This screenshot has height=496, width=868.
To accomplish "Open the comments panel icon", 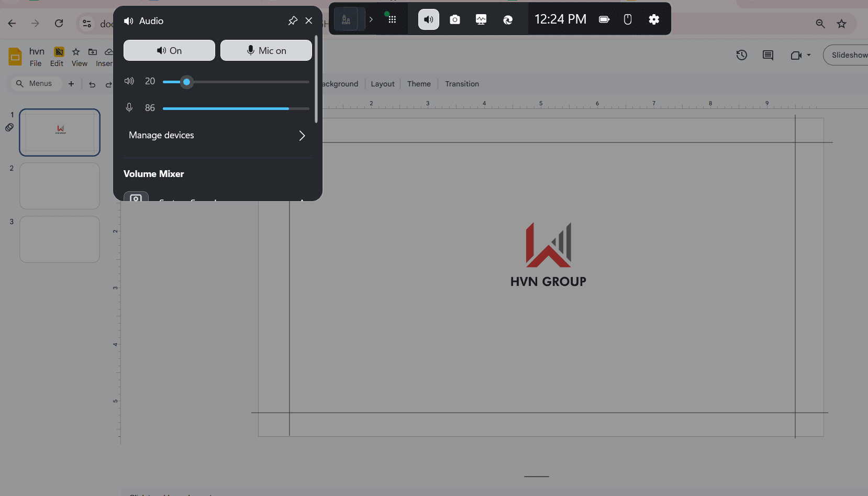I will [767, 55].
